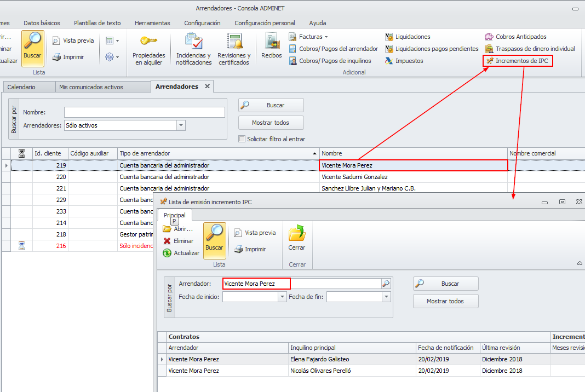Open Incidencias y notificaciones
This screenshot has width=585, height=392.
click(194, 49)
